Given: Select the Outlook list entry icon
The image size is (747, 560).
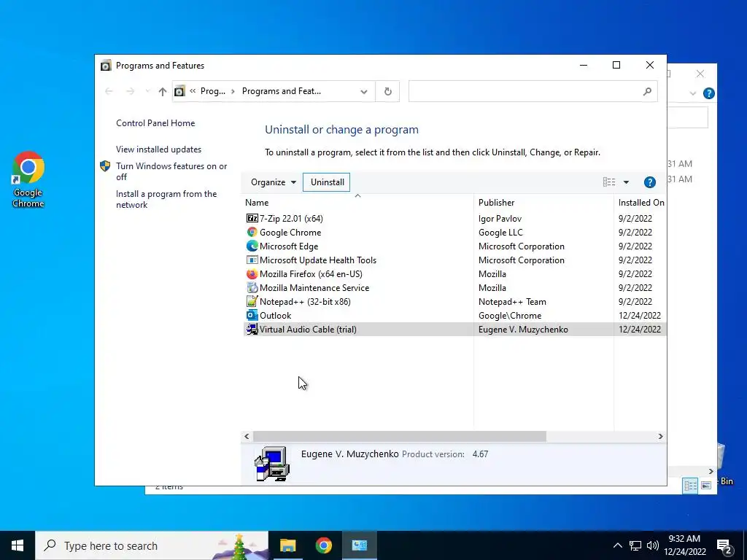Looking at the screenshot, I should click(x=252, y=315).
